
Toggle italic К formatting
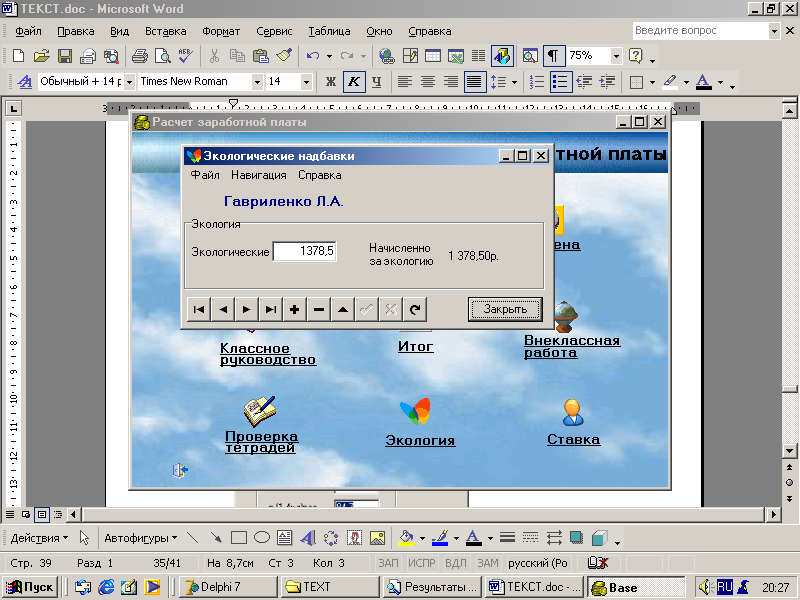coord(354,82)
